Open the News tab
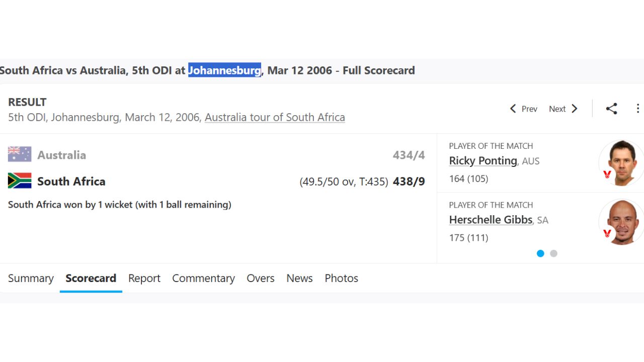The height and width of the screenshot is (362, 644). pos(299,278)
